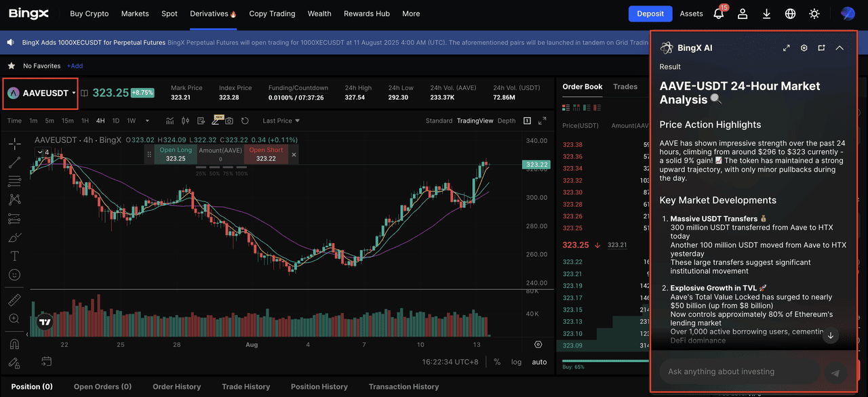Screen dimensions: 868x397
Task: Click the 'Ask anything about investing' input
Action: (739, 371)
